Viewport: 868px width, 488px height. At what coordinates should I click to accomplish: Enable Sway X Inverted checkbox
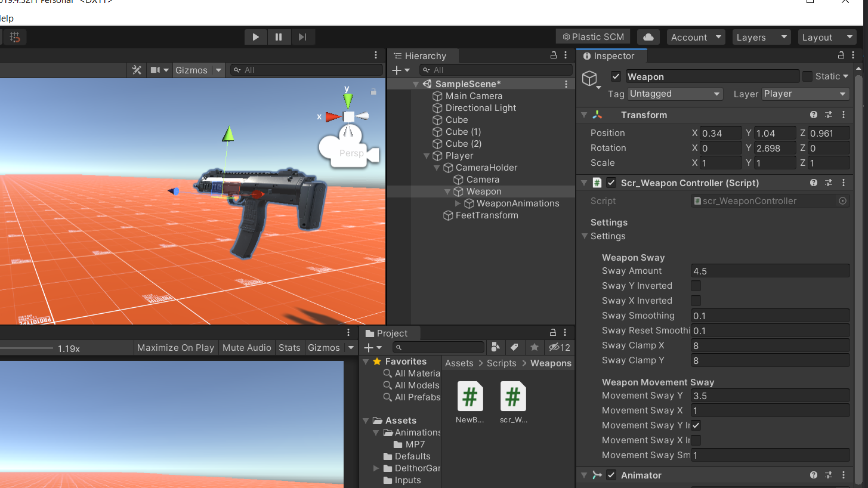click(696, 301)
